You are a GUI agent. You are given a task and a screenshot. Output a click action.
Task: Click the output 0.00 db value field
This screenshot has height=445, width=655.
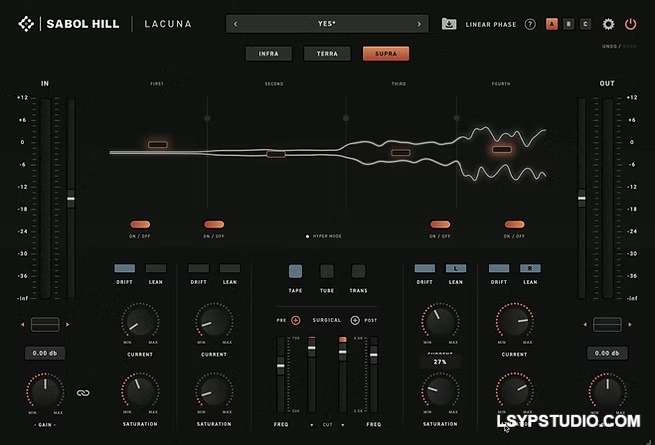607,353
